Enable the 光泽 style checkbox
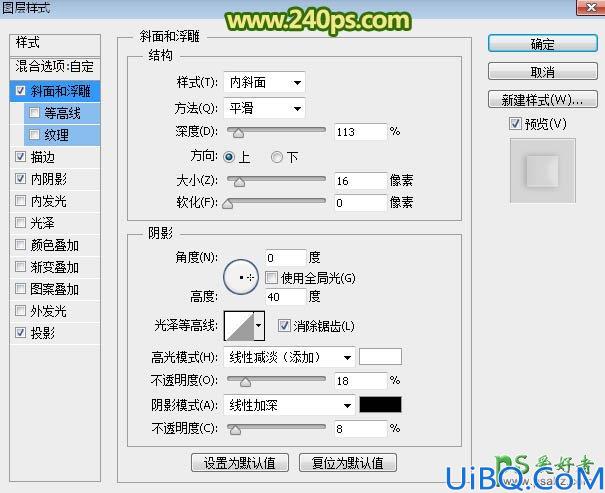 point(20,223)
